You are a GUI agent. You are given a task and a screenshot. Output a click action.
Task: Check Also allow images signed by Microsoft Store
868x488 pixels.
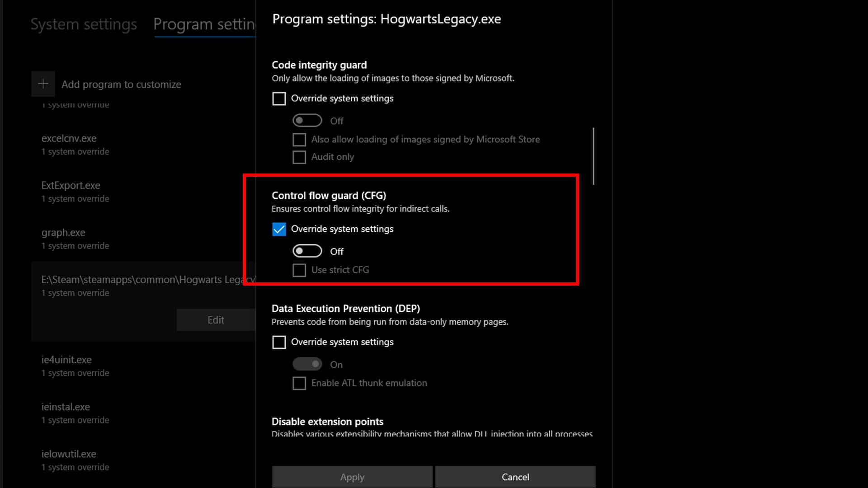pos(299,139)
